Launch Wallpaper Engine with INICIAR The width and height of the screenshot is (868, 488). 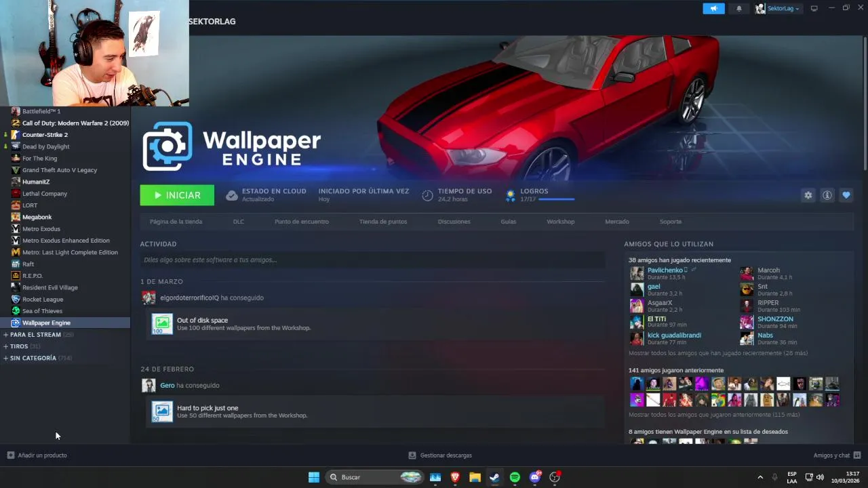pos(177,195)
